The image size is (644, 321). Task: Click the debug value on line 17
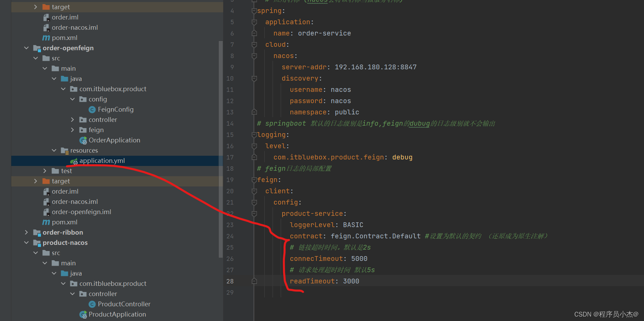tap(402, 157)
